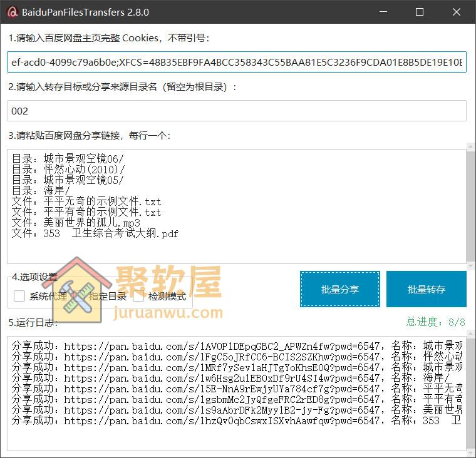Click the log area scrollbar up arrow
This screenshot has height=458, width=476.
tap(471, 333)
